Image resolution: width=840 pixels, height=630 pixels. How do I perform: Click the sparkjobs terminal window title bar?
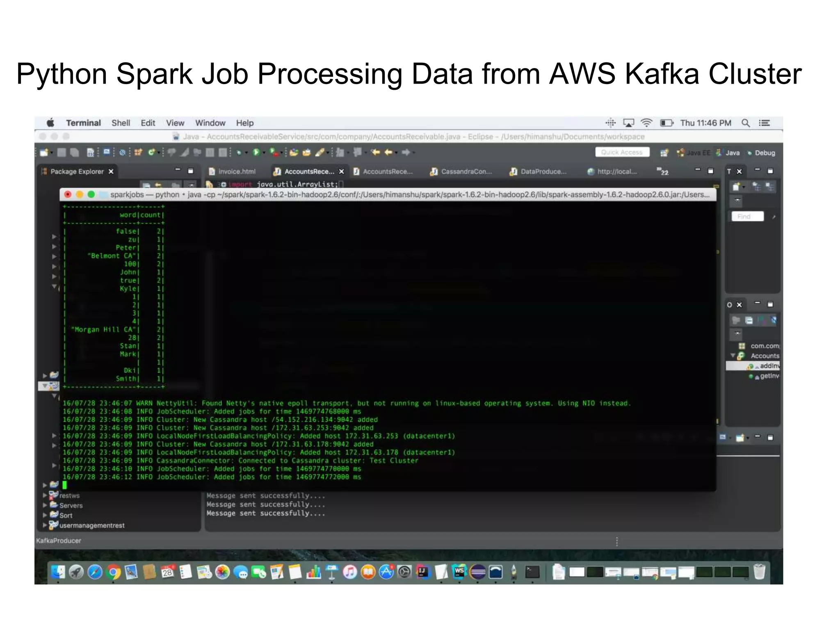point(388,194)
